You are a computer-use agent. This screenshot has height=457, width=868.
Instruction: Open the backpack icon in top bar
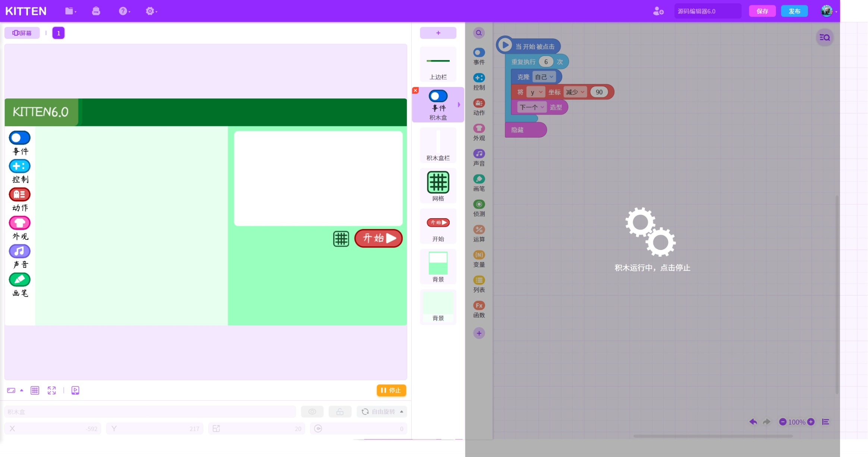click(x=96, y=11)
